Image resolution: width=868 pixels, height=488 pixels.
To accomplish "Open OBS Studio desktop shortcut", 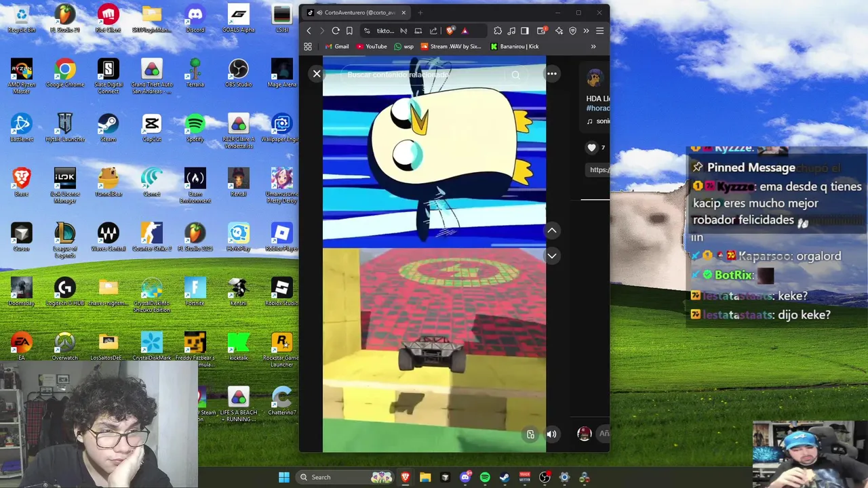I will tap(238, 73).
